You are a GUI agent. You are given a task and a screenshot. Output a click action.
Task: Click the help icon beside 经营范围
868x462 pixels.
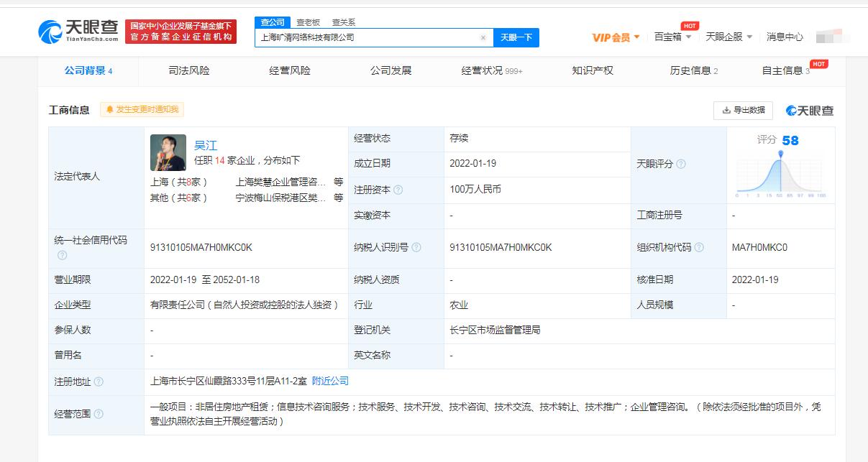coord(99,414)
